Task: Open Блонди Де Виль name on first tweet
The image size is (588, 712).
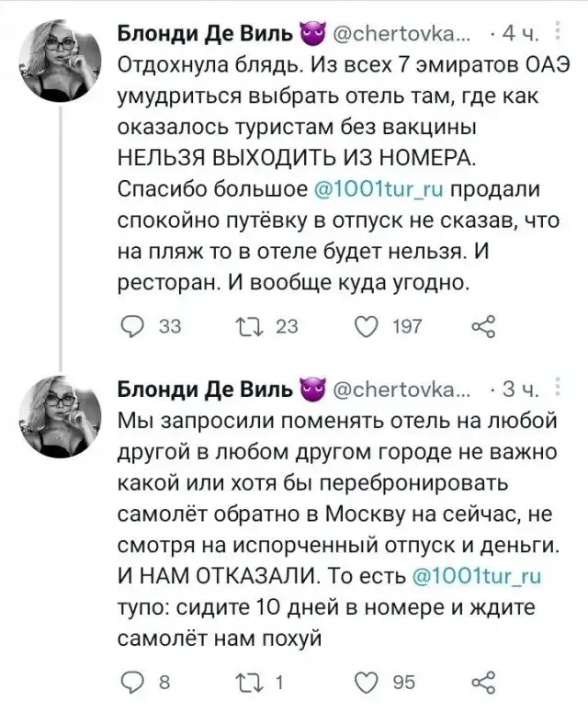Action: 206,35
